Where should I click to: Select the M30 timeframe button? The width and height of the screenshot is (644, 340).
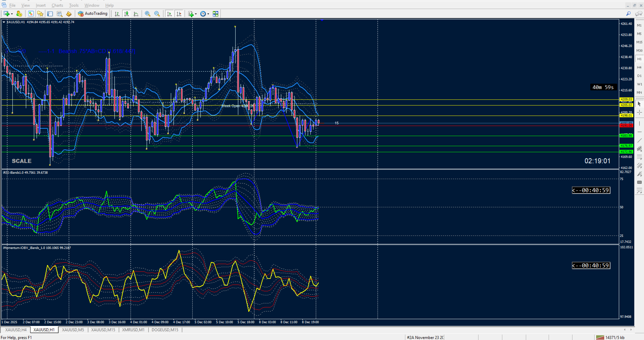click(639, 51)
